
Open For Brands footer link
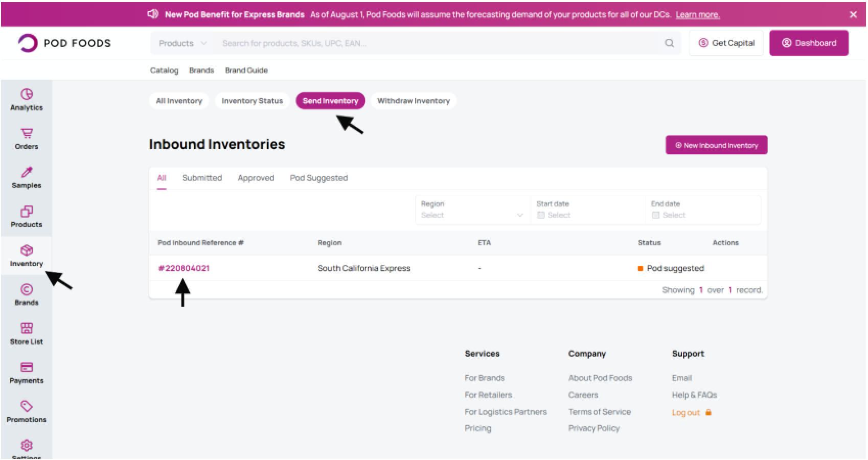pos(485,378)
